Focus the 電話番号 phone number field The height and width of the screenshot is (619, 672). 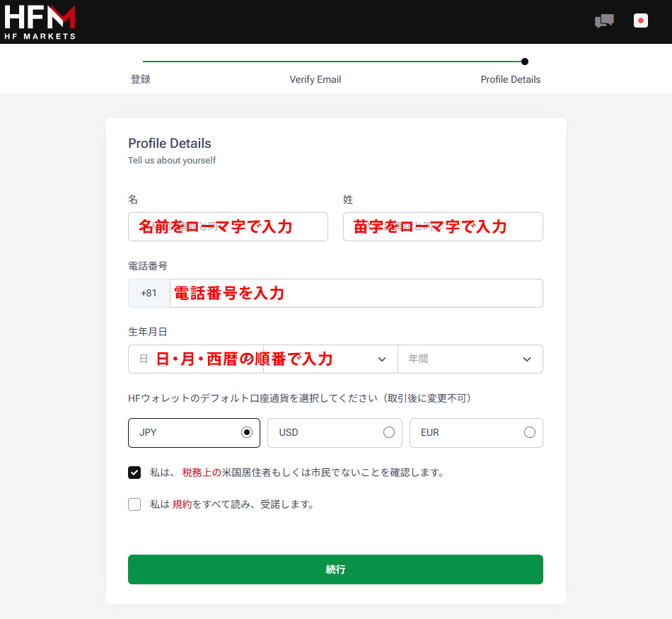[x=356, y=293]
